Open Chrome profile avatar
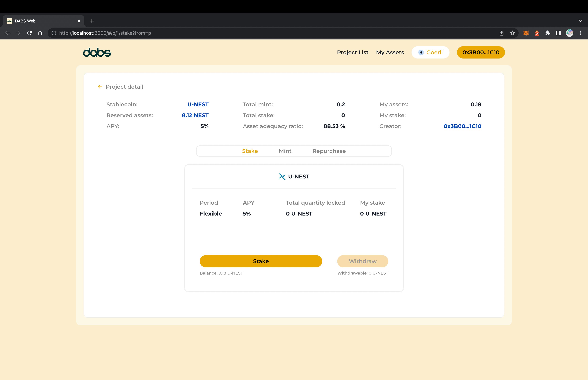 click(x=569, y=33)
